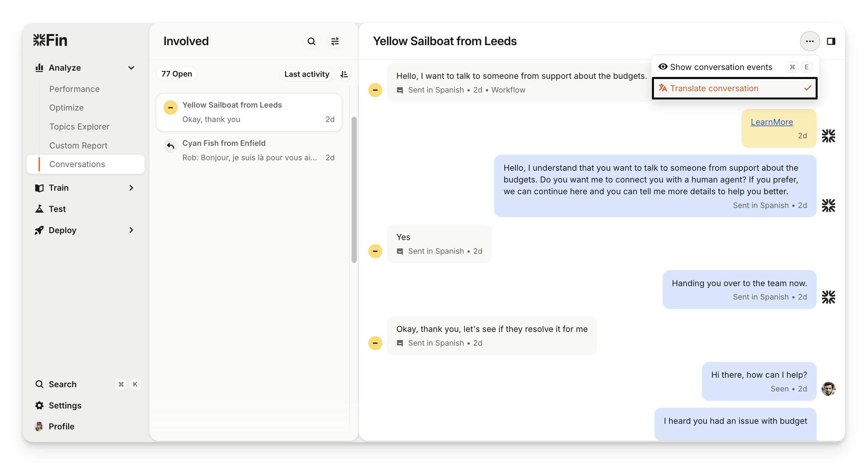Toggle the right side panel icon
868x465 pixels.
(x=831, y=42)
